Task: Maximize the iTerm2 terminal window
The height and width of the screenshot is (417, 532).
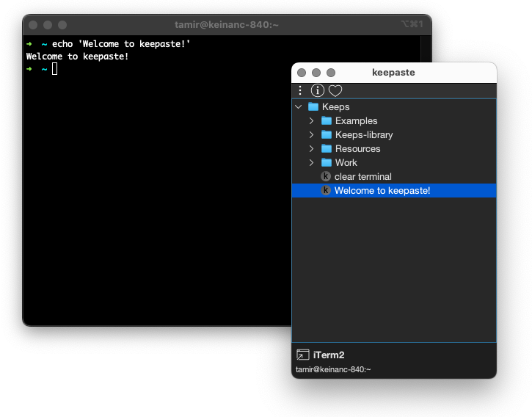Action: (x=62, y=25)
